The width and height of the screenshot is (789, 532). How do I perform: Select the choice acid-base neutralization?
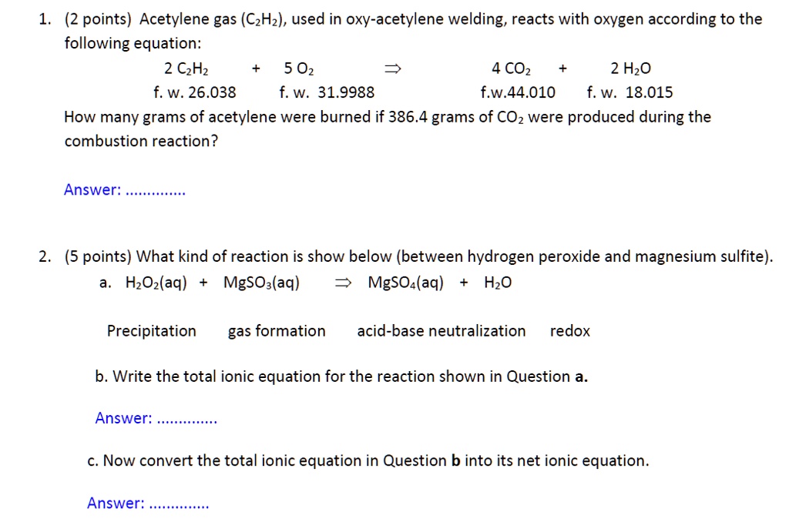click(x=442, y=331)
